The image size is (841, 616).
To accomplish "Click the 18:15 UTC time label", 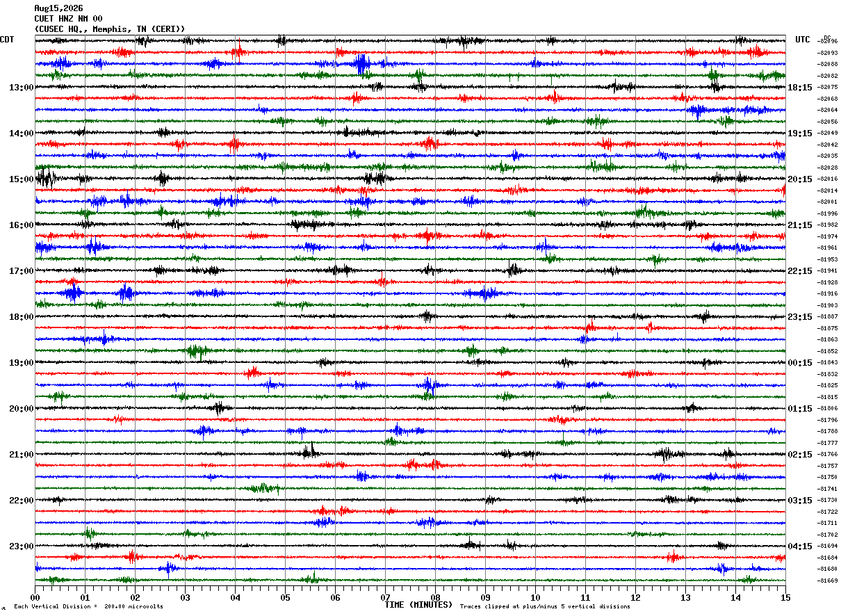I will pyautogui.click(x=800, y=88).
